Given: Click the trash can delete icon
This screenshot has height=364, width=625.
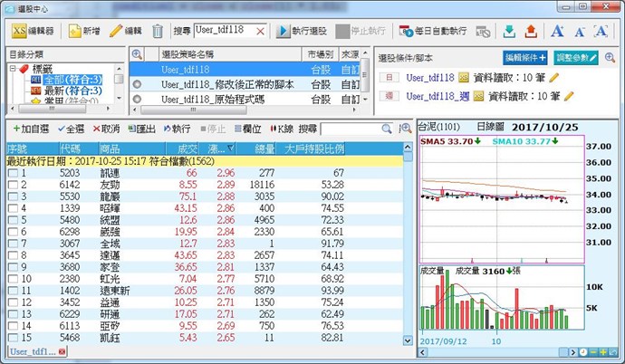Looking at the screenshot, I should click(159, 31).
